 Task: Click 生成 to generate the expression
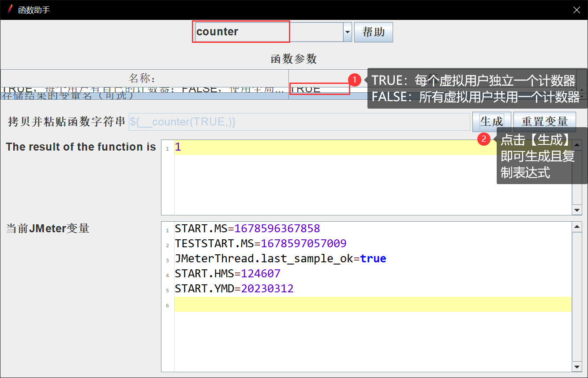[x=491, y=121]
